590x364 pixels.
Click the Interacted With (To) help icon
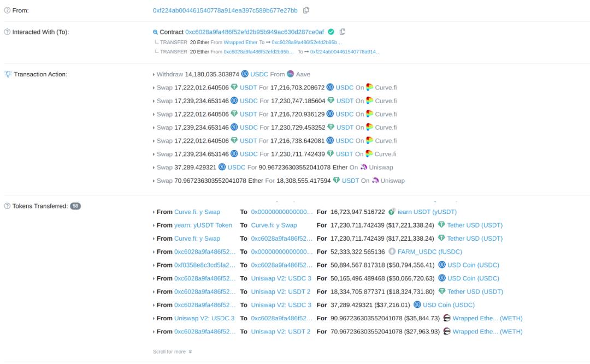[7, 32]
